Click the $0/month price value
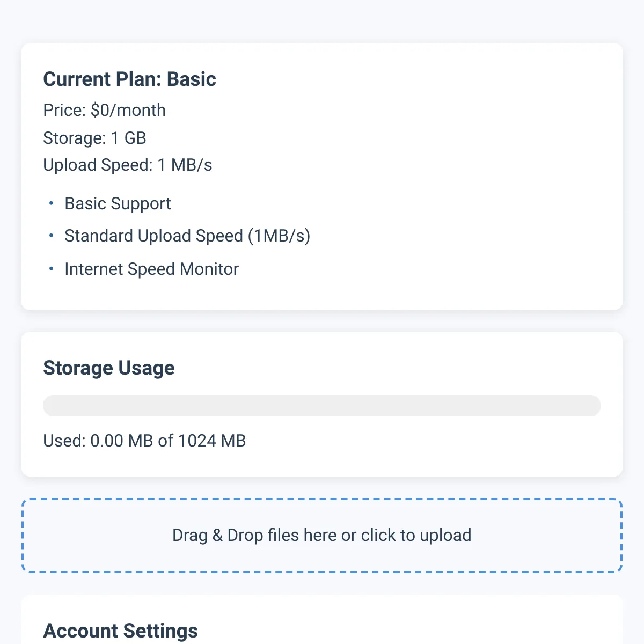Screen dimensions: 644x644 (x=128, y=110)
